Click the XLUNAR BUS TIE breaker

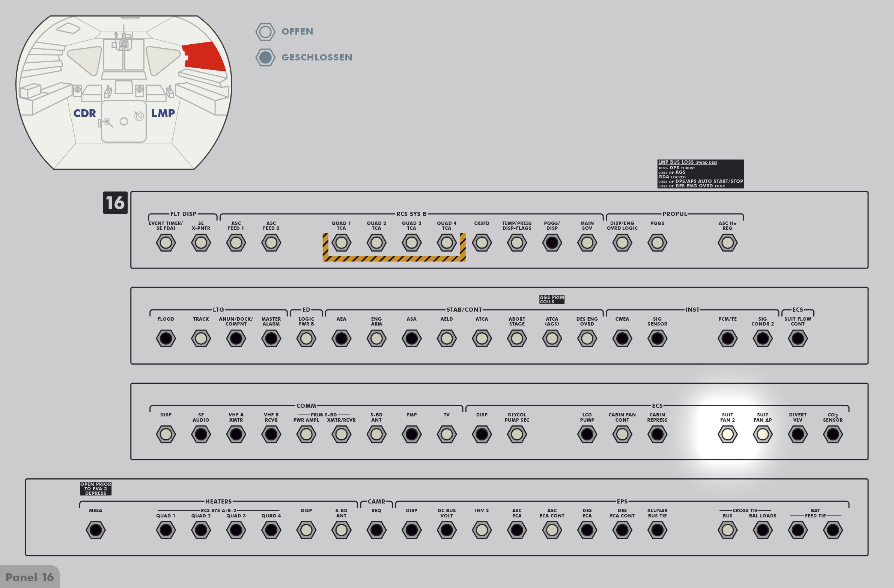click(x=657, y=530)
